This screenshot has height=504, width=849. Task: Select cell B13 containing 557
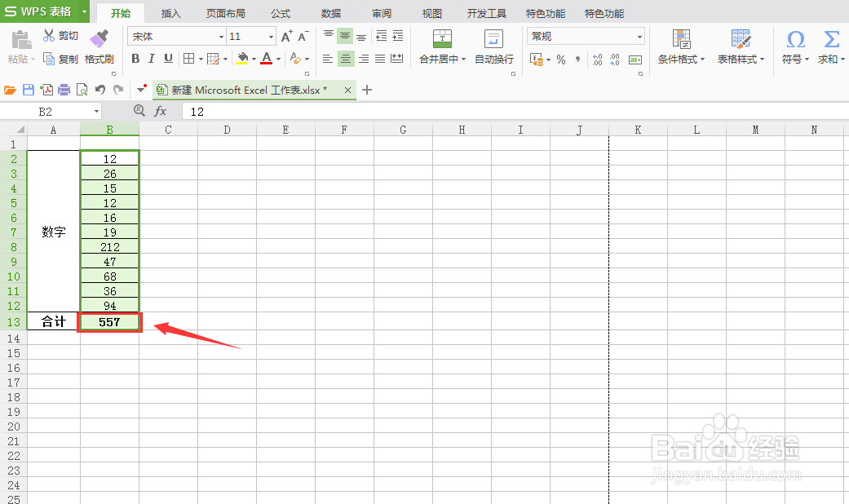click(x=110, y=322)
